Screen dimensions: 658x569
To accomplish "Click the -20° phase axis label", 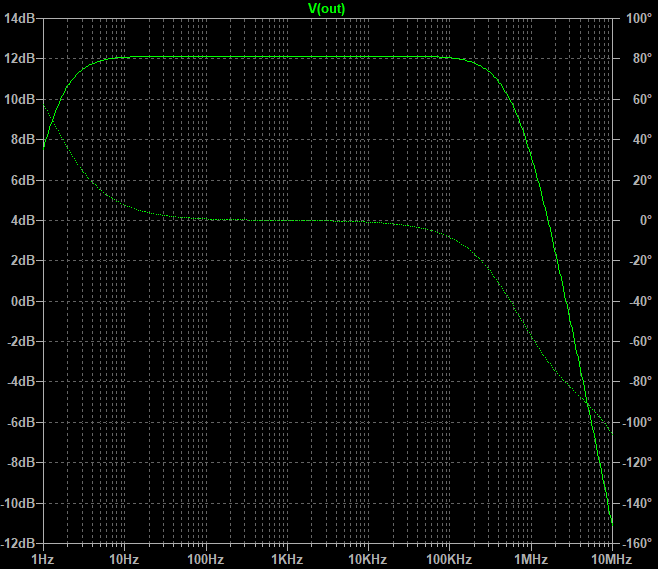I will coord(640,261).
